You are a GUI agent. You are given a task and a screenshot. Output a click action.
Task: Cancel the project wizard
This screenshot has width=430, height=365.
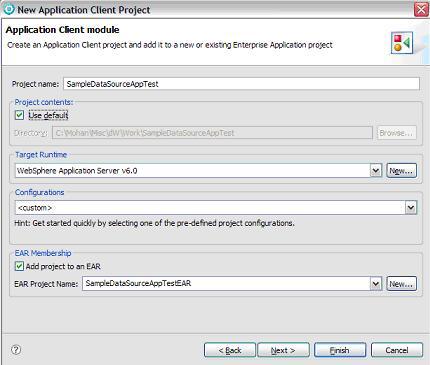pyautogui.click(x=397, y=350)
